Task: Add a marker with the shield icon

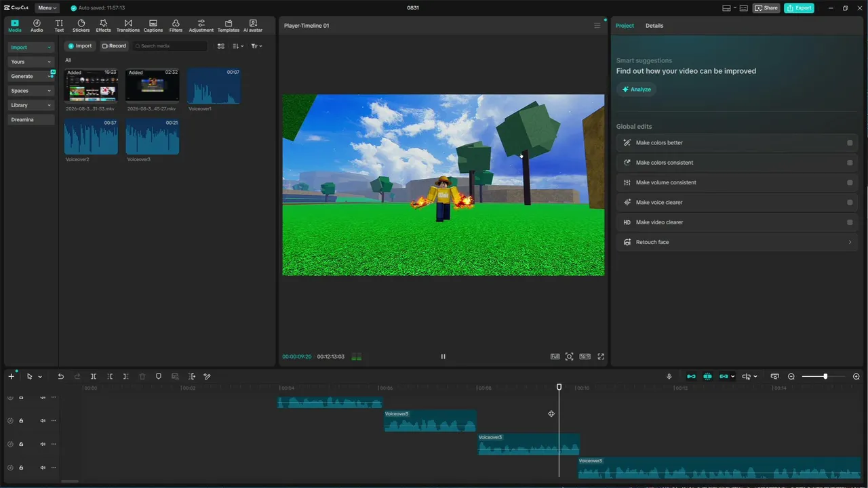Action: pyautogui.click(x=159, y=376)
